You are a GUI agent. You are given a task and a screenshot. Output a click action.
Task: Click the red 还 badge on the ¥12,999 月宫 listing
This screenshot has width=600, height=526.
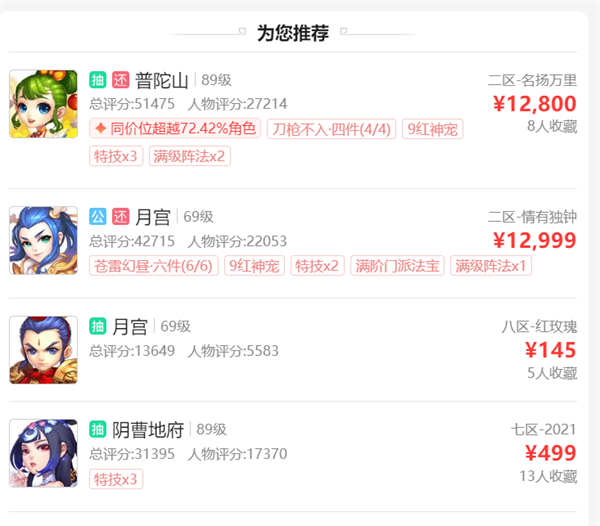[x=121, y=217]
